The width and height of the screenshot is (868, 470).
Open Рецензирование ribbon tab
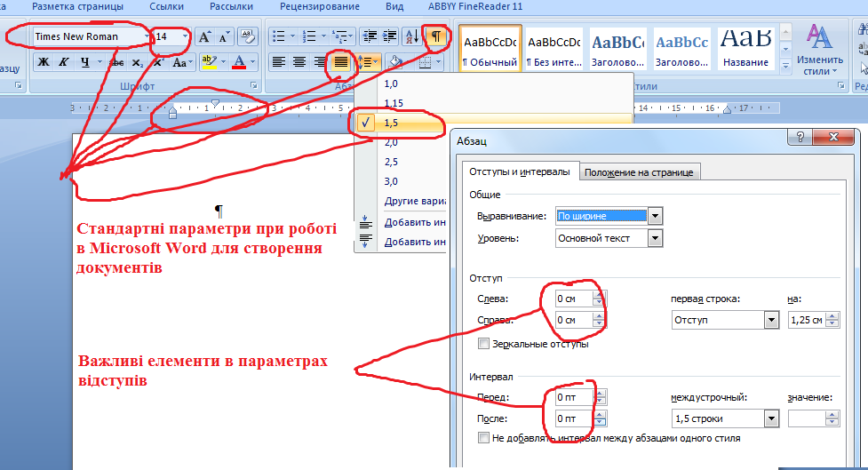[x=320, y=6]
